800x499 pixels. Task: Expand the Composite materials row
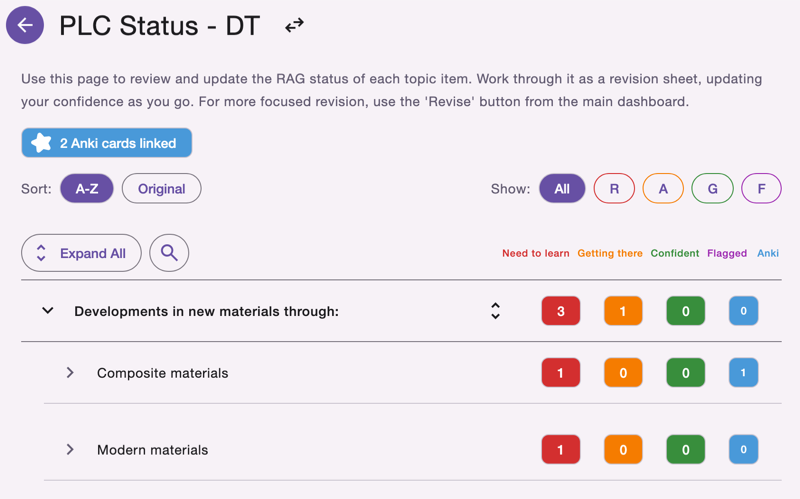click(x=70, y=373)
